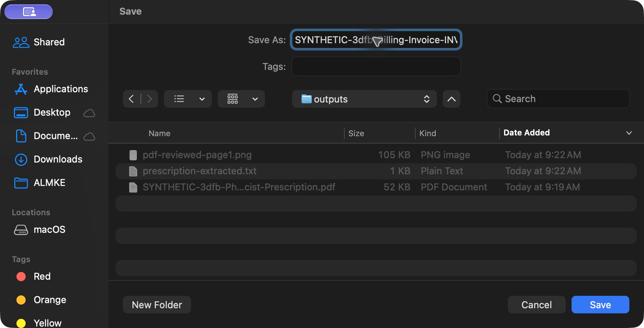Viewport: 644px width, 328px height.
Task: Click the group-by grid icon
Action: click(x=232, y=99)
